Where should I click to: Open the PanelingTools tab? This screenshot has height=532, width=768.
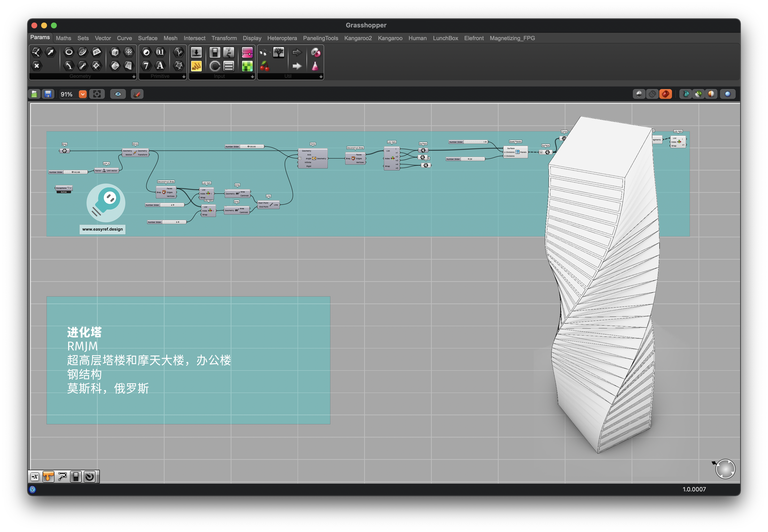pyautogui.click(x=320, y=38)
